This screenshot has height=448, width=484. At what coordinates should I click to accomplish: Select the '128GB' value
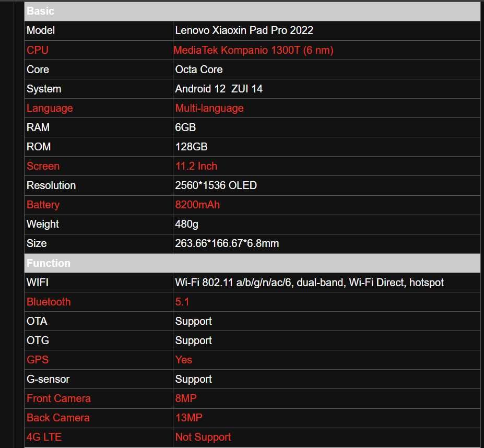[x=191, y=147]
